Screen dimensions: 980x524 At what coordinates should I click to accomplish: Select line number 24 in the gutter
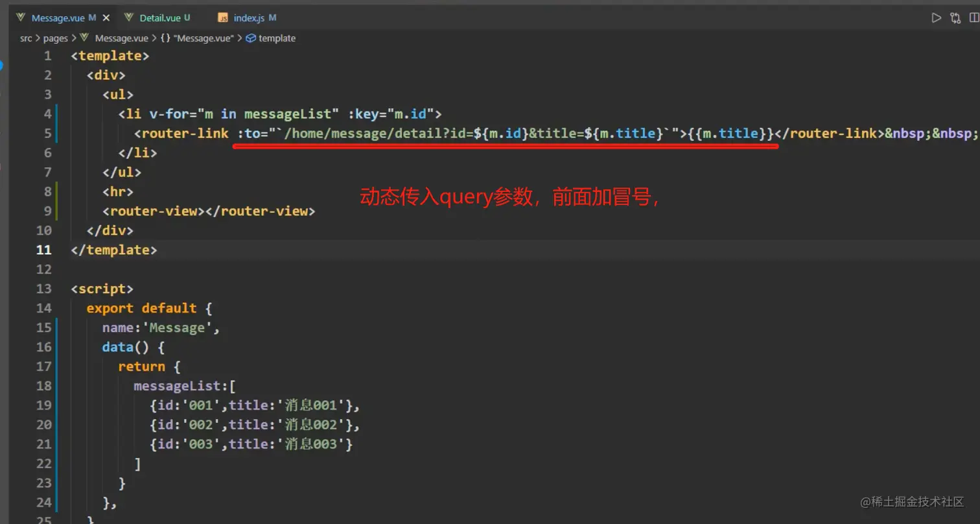pyautogui.click(x=44, y=503)
